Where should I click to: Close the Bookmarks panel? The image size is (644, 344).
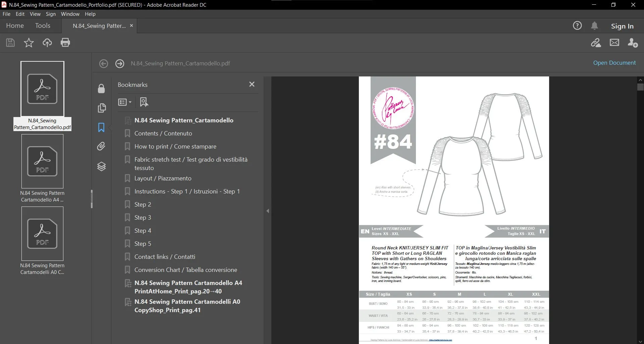point(252,84)
